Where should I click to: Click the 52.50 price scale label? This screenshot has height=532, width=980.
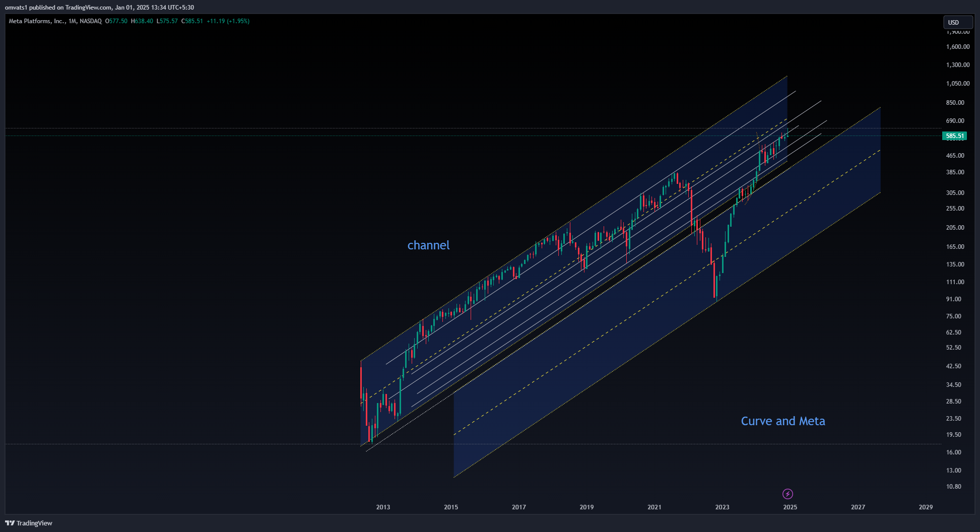pyautogui.click(x=954, y=348)
